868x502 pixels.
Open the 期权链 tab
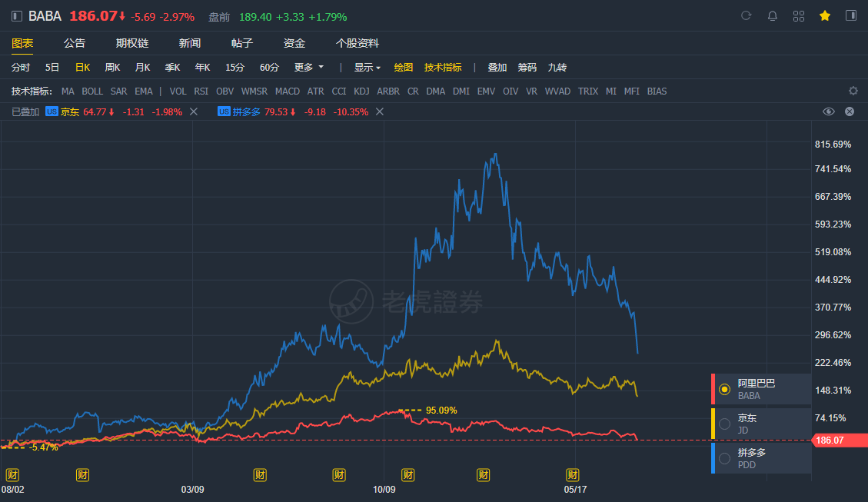click(131, 43)
